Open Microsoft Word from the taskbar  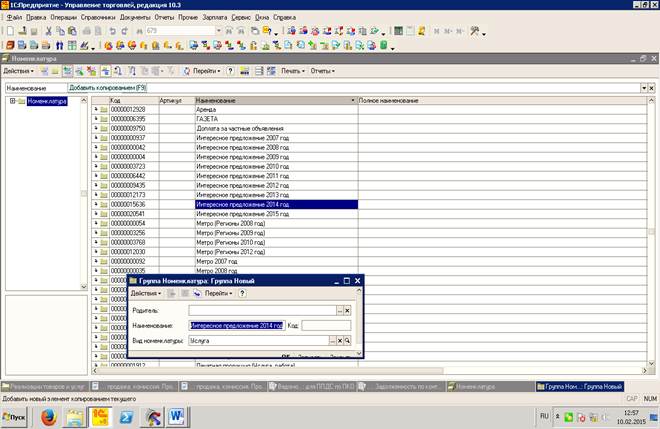[x=179, y=415]
